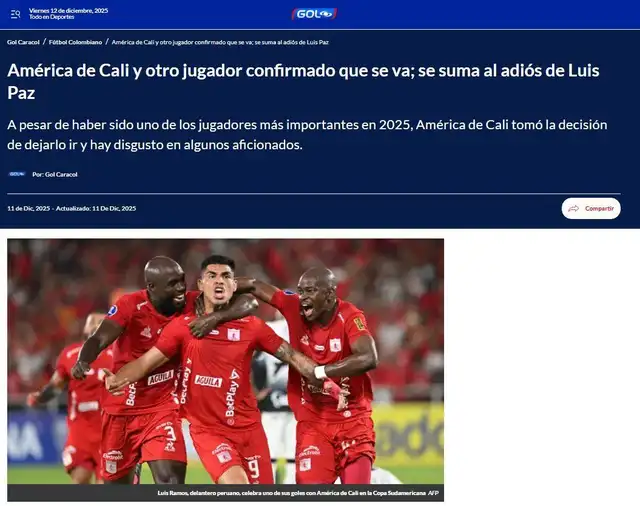
Task: Open the Gol Caracol breadcrumb link
Action: coord(23,42)
